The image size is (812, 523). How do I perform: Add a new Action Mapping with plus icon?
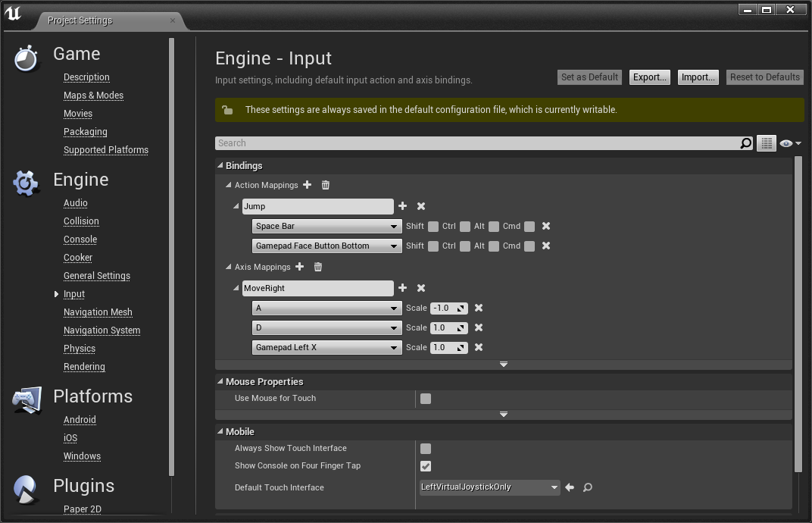[x=307, y=185]
